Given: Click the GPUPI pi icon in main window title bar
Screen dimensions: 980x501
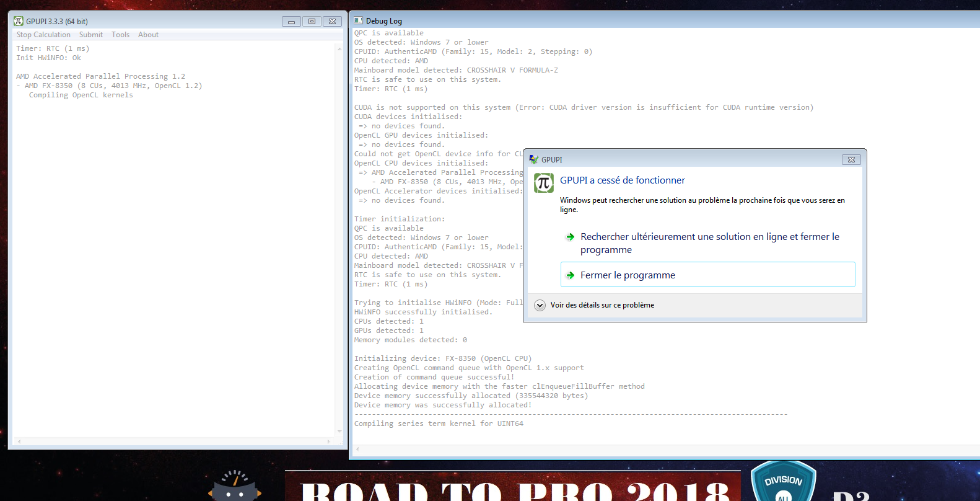Looking at the screenshot, I should click(19, 21).
